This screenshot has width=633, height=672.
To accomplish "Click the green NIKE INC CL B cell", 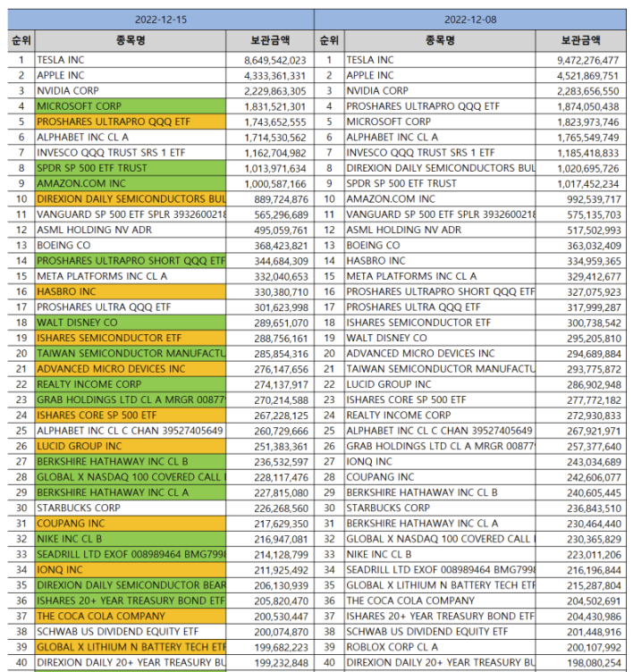I will tap(131, 539).
